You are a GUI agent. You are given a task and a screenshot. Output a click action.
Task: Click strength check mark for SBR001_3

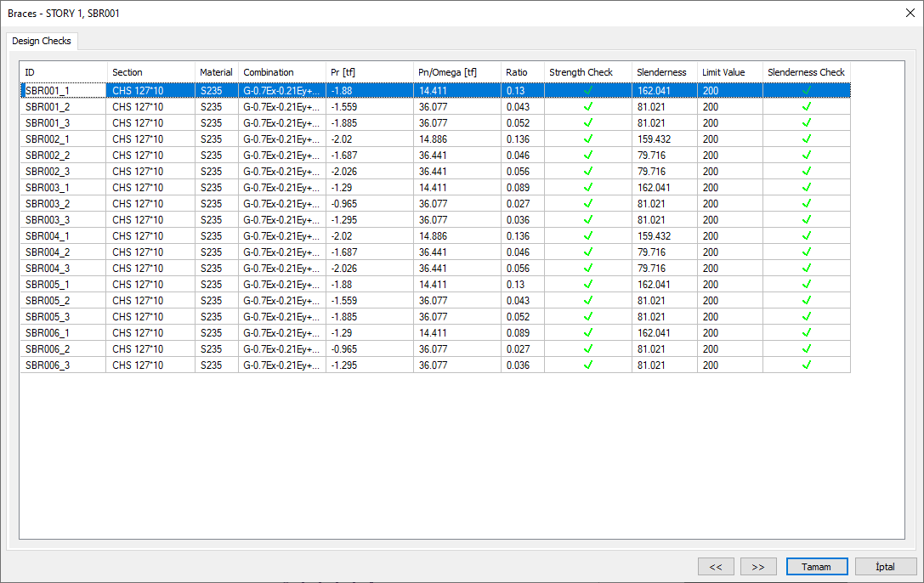[x=587, y=122]
